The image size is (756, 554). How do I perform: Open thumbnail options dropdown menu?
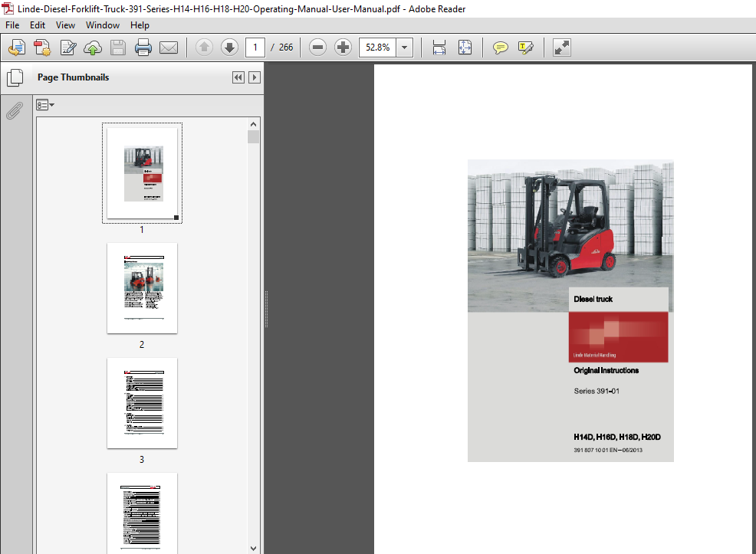[x=44, y=105]
